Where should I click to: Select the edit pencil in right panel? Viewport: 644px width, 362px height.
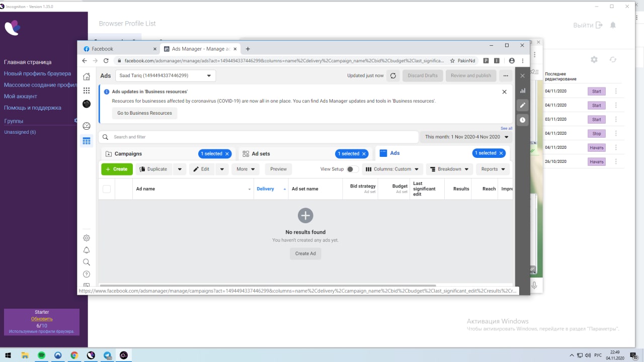click(522, 105)
